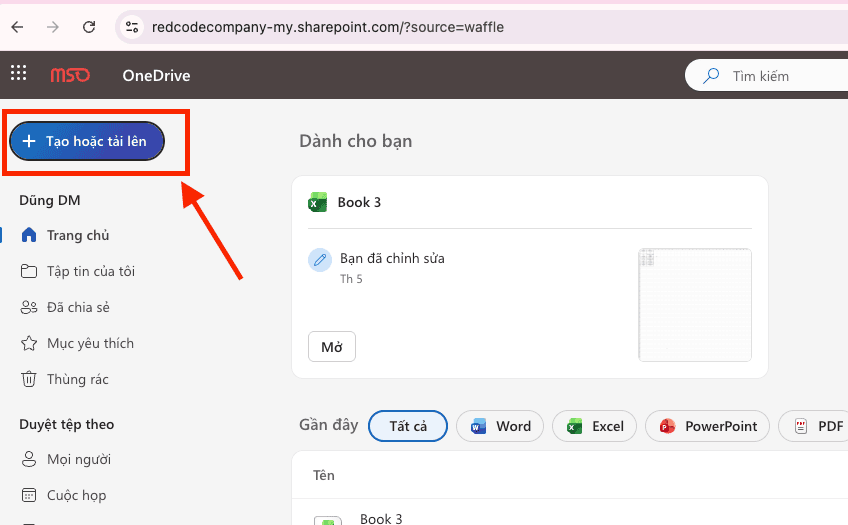The width and height of the screenshot is (848, 525).
Task: Select the Tất cả filter
Action: coord(408,426)
